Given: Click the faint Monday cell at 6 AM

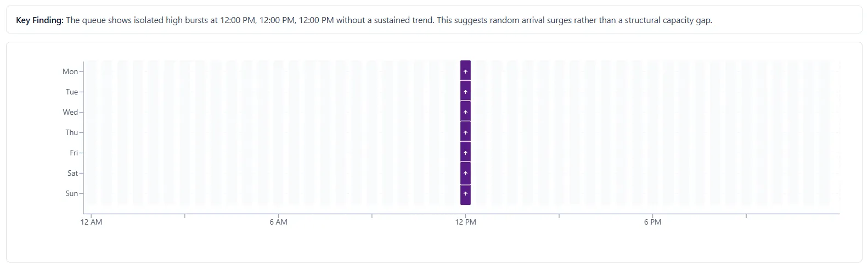Looking at the screenshot, I should [278, 71].
